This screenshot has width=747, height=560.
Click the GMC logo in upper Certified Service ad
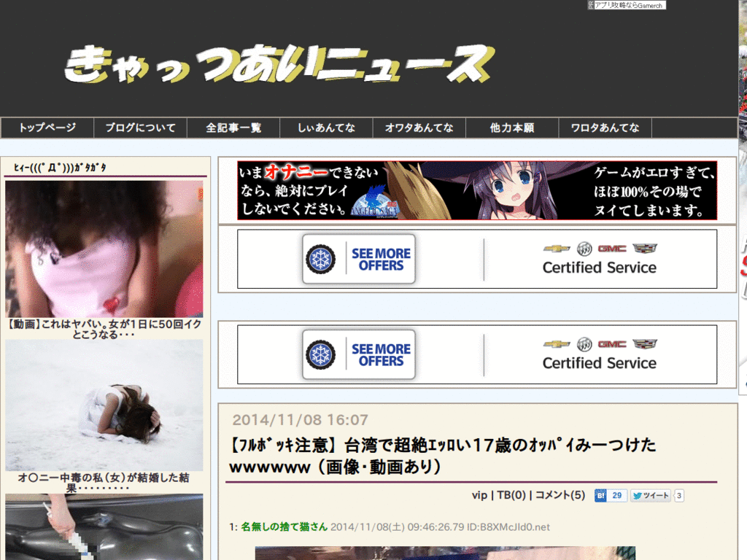(x=612, y=249)
